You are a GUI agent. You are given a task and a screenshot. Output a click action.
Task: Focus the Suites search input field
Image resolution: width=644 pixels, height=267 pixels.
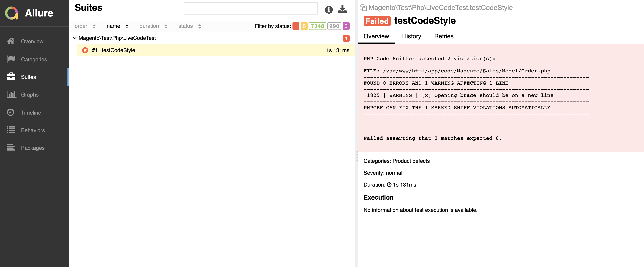pyautogui.click(x=251, y=8)
